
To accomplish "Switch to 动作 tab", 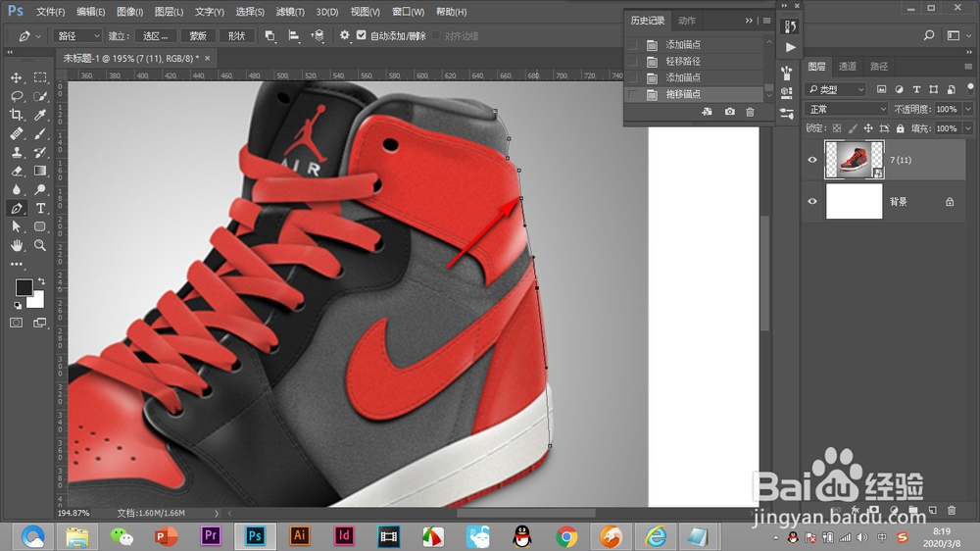I will (x=686, y=21).
